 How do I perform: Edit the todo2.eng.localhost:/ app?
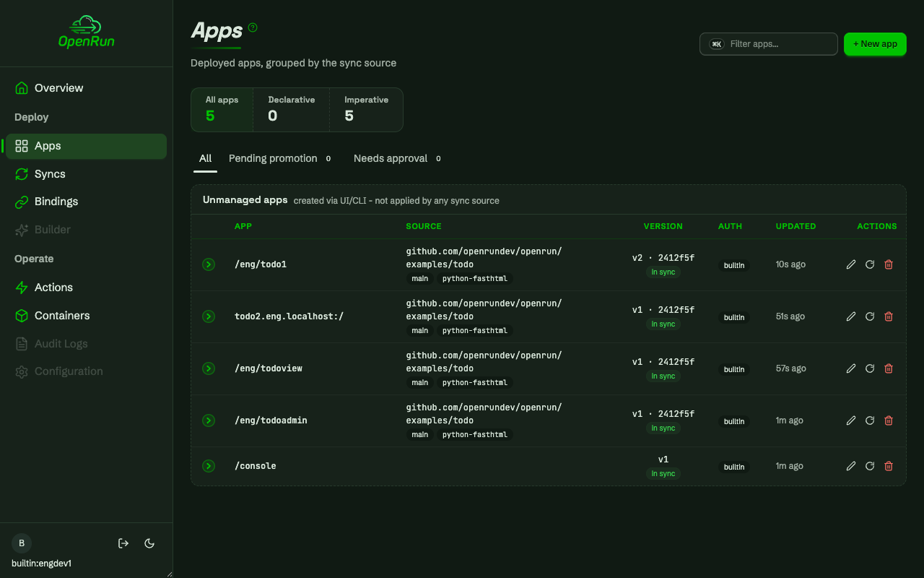point(851,316)
